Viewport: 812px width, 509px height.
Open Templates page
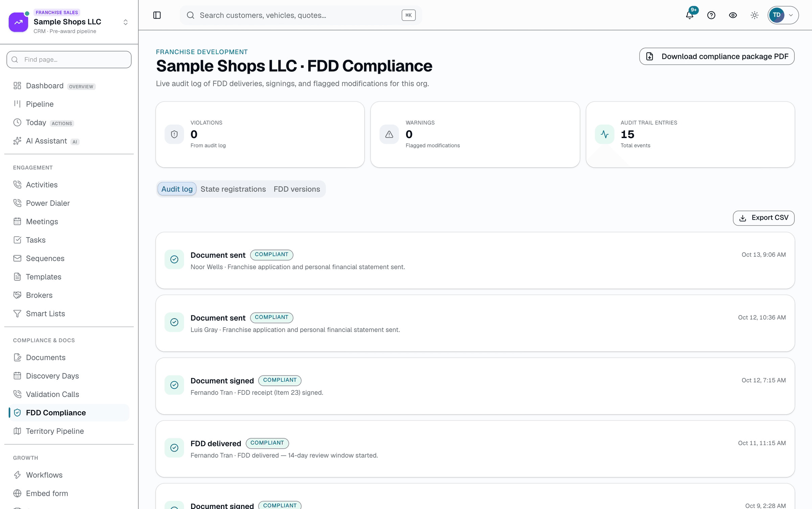coord(69,277)
